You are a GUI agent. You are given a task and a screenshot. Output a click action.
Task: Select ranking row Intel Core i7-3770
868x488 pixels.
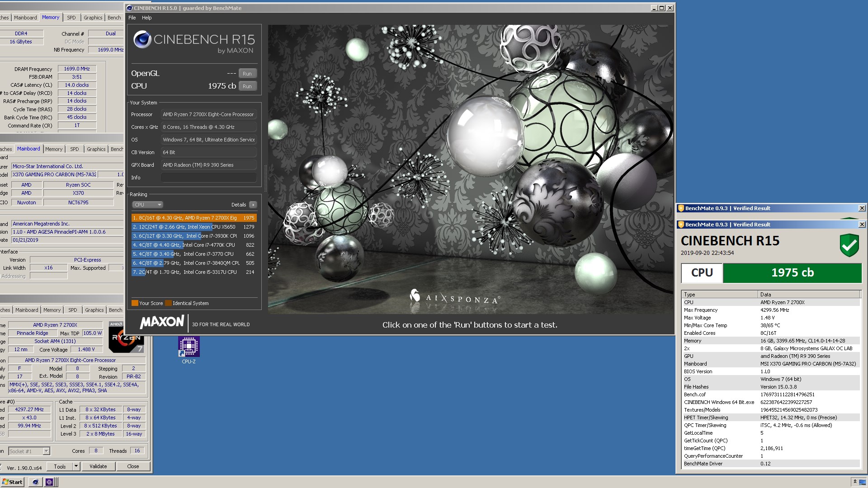194,254
